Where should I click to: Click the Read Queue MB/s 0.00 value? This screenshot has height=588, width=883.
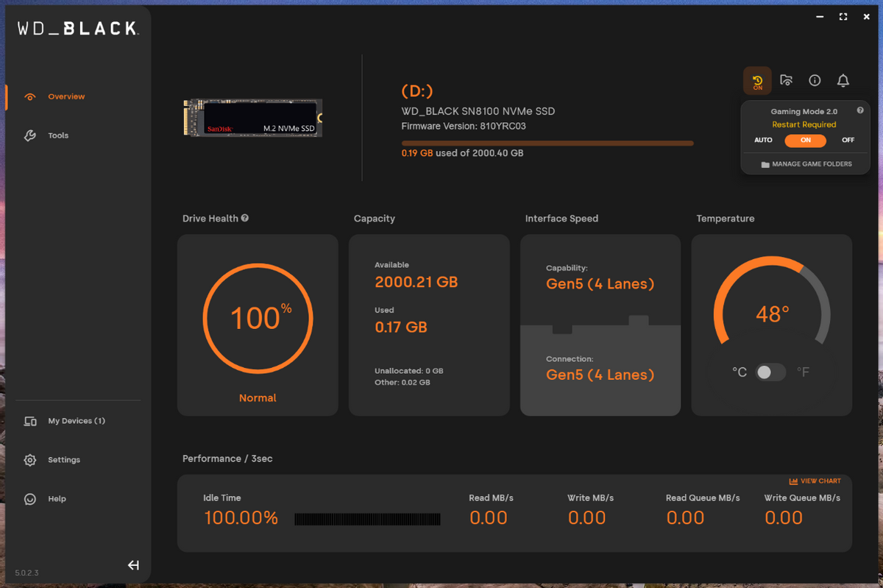(685, 518)
